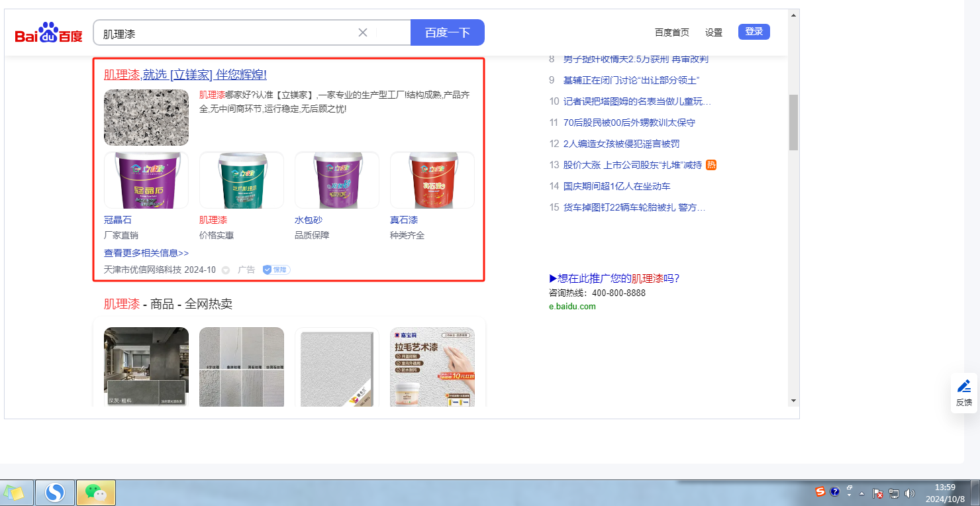Click the 水包砂 paint bucket image
980x506 pixels.
coord(337,180)
